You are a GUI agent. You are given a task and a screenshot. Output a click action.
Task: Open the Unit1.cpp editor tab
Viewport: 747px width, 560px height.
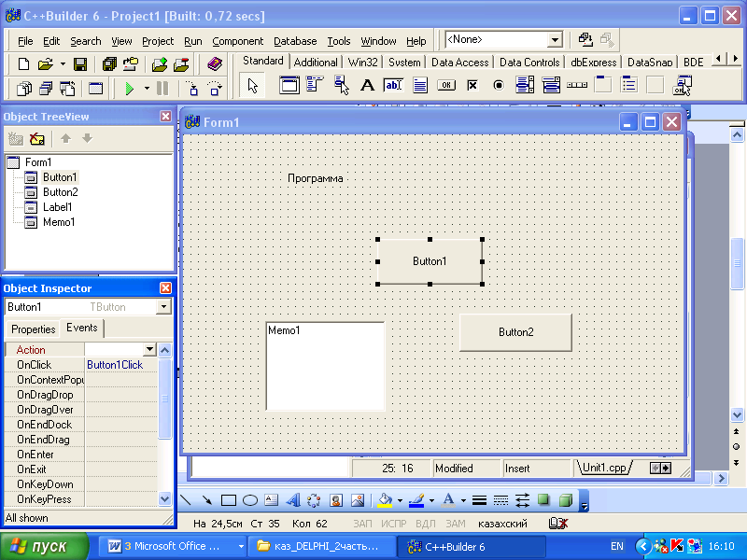point(604,468)
